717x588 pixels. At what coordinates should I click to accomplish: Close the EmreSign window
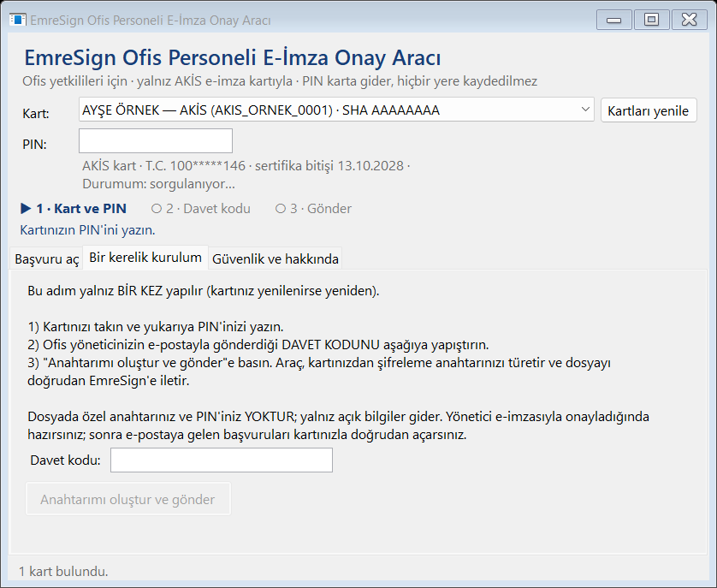tap(689, 21)
